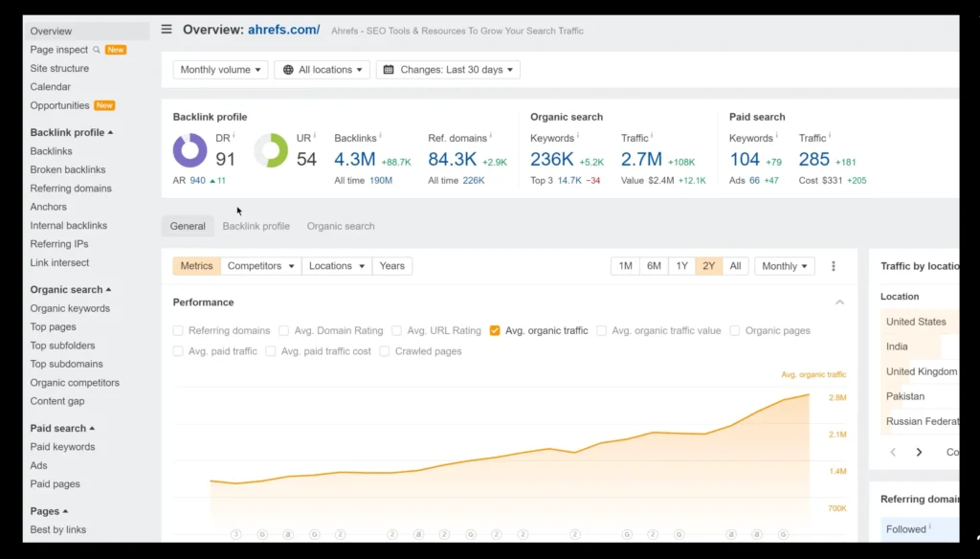Open the Monthly volume dropdown
Screen dimensions: 980x559
pos(220,70)
